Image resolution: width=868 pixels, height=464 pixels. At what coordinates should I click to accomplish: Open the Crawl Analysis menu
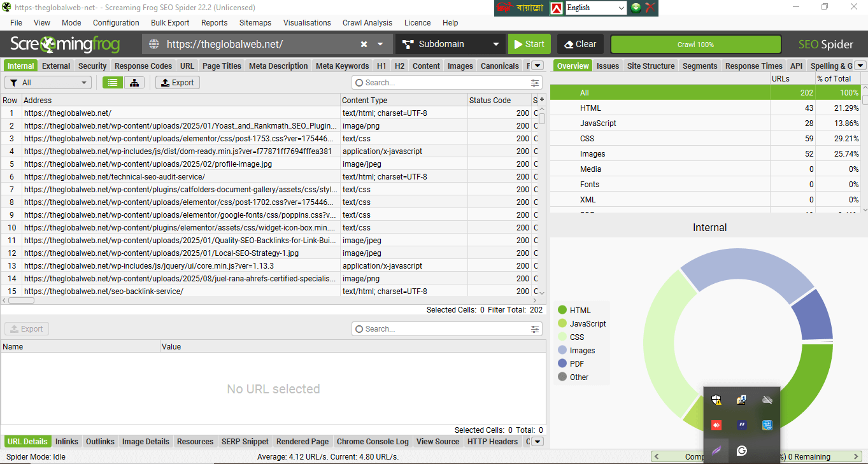367,22
